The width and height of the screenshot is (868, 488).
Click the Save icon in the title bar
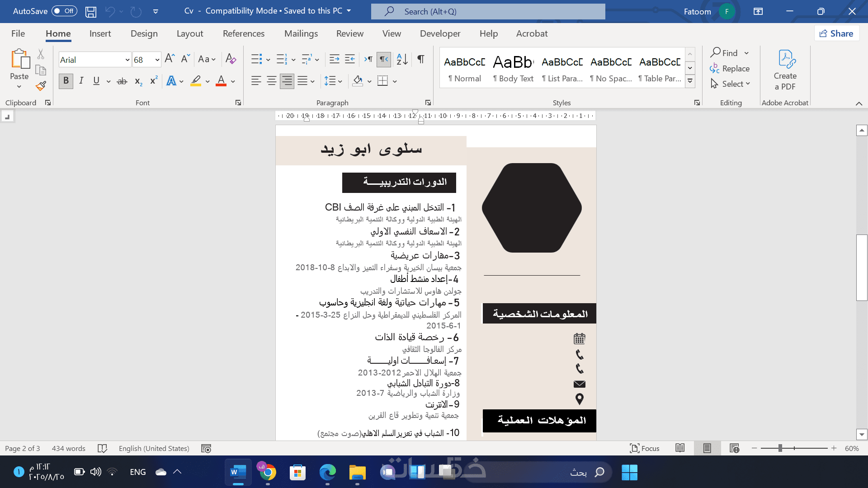(x=91, y=11)
